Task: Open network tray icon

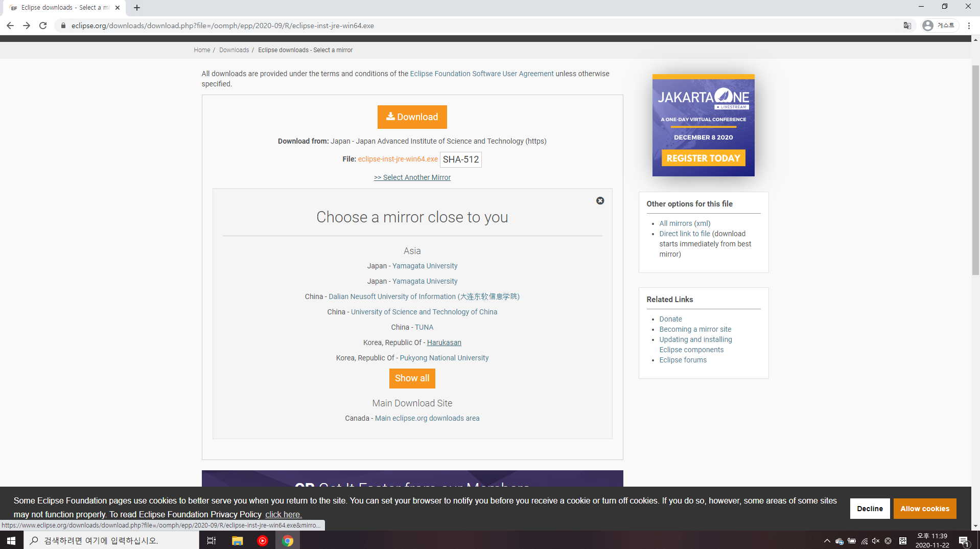Action: coord(864,541)
